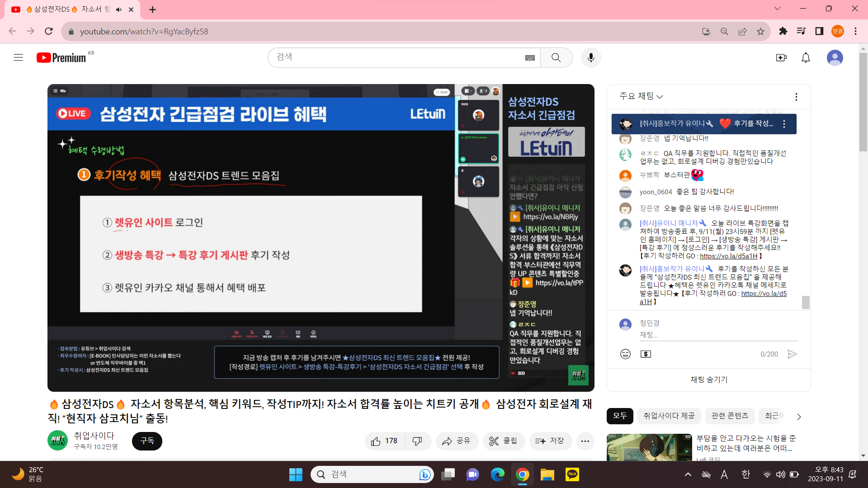Image resolution: width=868 pixels, height=488 pixels.
Task: Open live chat options three-dot menu
Action: coord(796,97)
